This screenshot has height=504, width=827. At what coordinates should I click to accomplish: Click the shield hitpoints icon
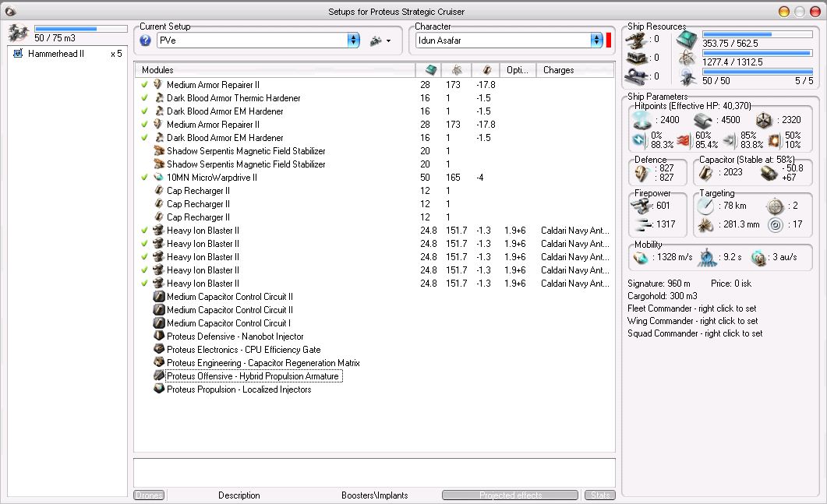pos(641,120)
